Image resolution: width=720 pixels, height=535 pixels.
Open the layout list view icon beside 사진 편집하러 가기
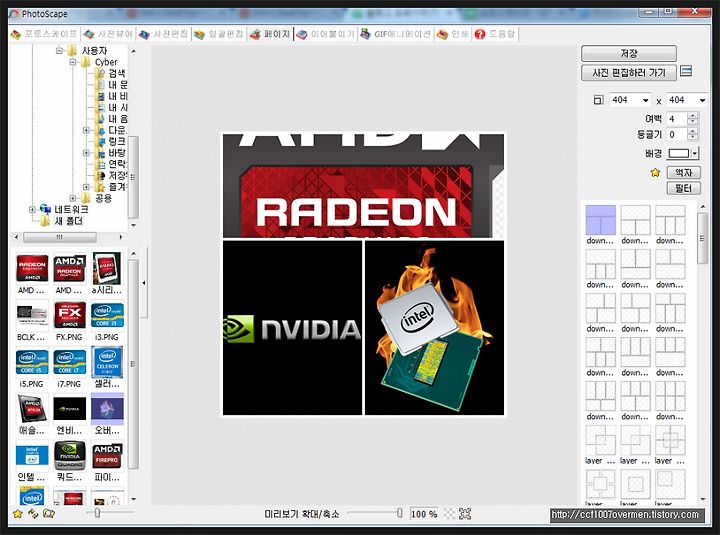[x=686, y=71]
